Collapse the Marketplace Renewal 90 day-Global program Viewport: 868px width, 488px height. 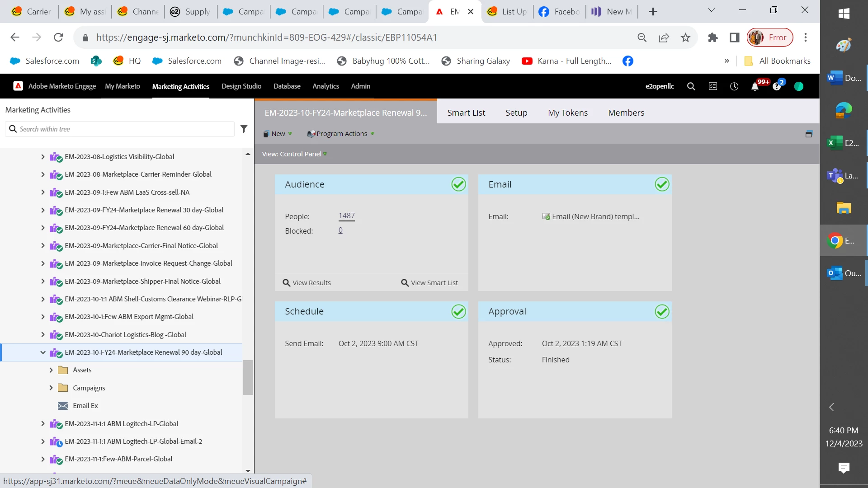(43, 352)
